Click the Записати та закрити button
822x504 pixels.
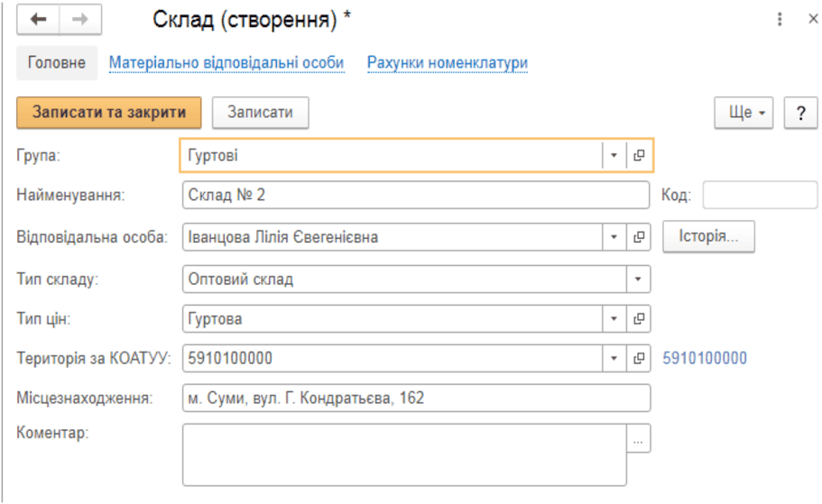click(x=109, y=113)
